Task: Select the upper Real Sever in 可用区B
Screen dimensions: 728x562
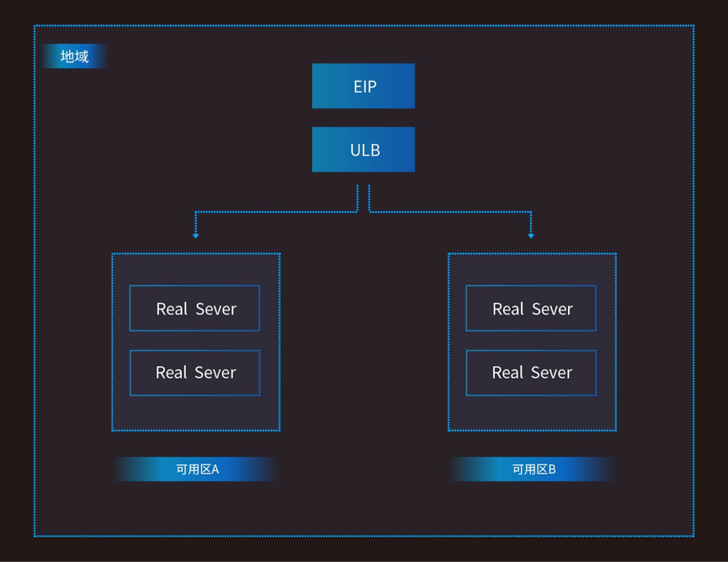Action: coord(531,308)
